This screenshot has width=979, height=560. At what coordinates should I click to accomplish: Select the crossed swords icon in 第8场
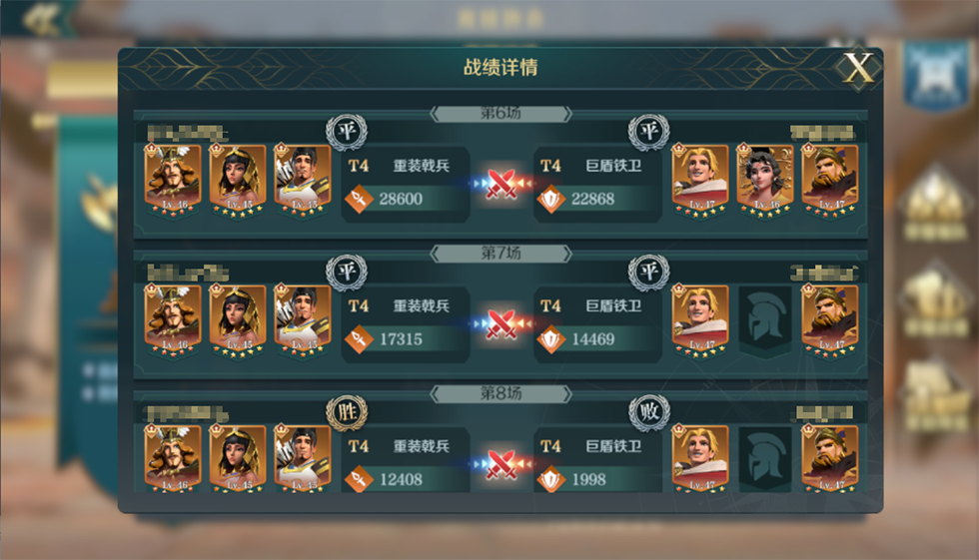pyautogui.click(x=501, y=464)
